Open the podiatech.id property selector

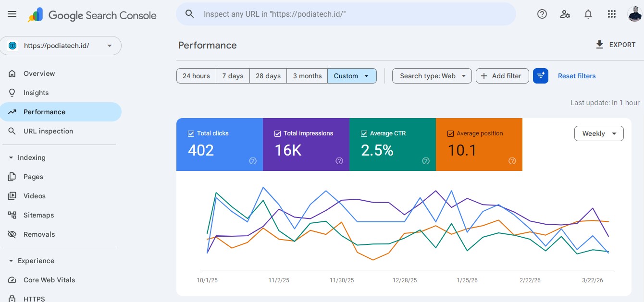61,46
